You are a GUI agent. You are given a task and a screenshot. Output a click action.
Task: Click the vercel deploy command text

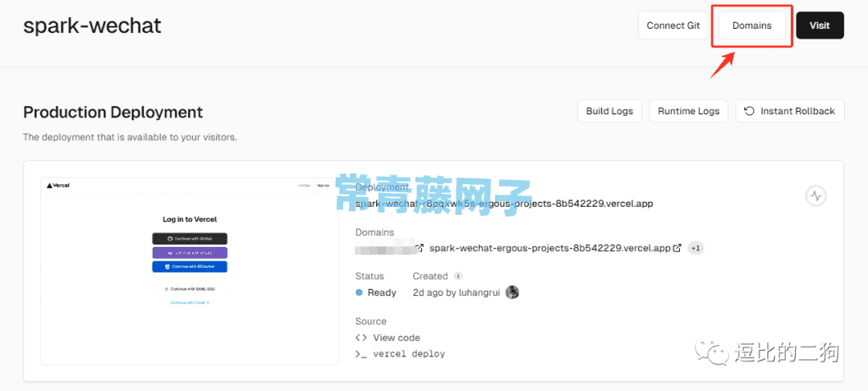(x=409, y=353)
